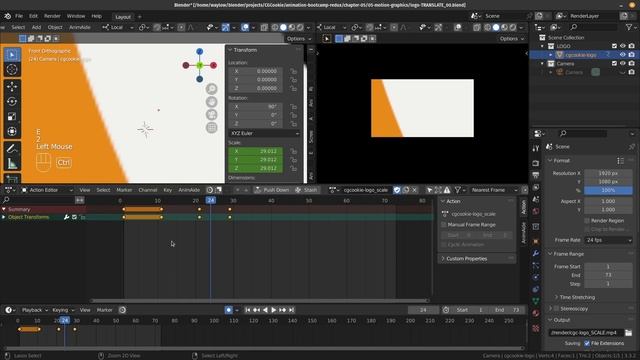Open the Nearest Frame snapping dropdown

coord(493,190)
